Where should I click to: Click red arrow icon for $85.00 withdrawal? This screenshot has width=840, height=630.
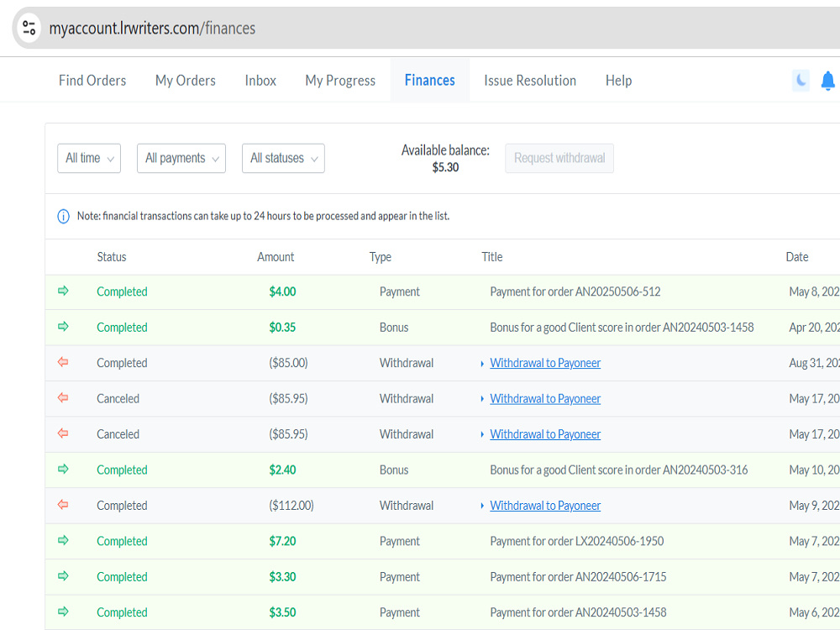pos(63,362)
